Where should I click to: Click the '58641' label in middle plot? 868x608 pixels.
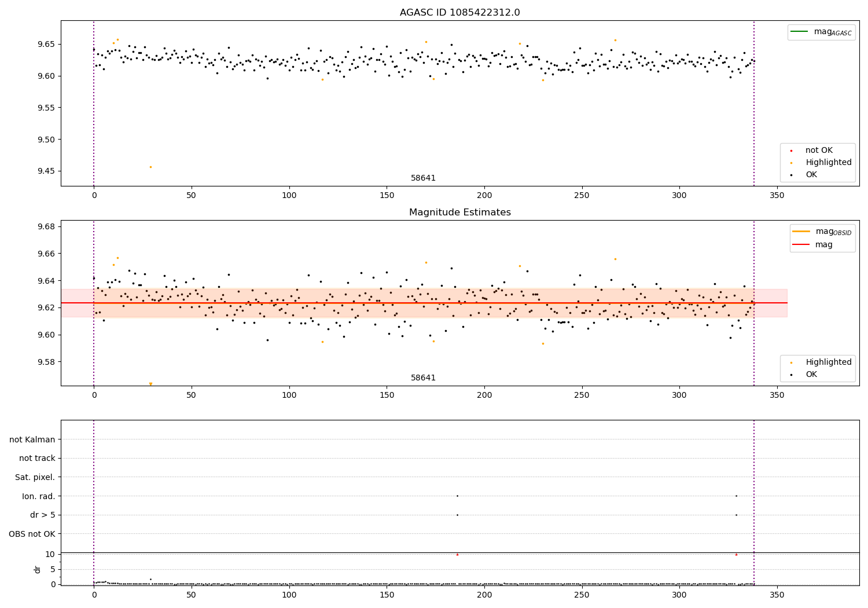pos(423,378)
